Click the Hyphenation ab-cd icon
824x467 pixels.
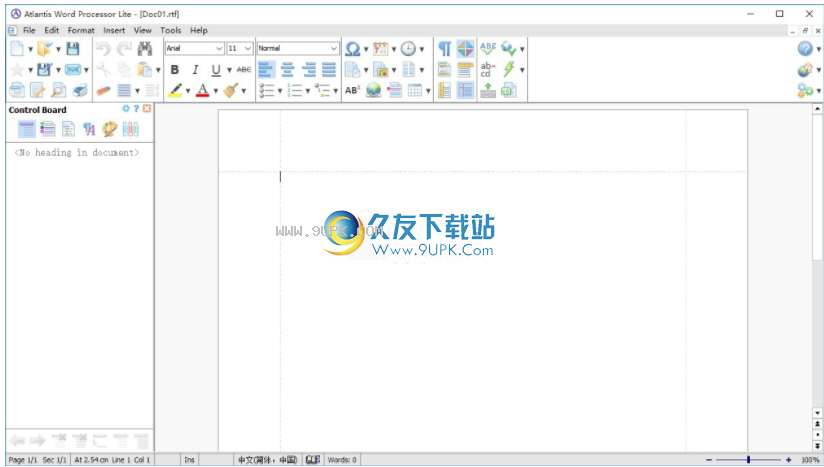pyautogui.click(x=488, y=69)
